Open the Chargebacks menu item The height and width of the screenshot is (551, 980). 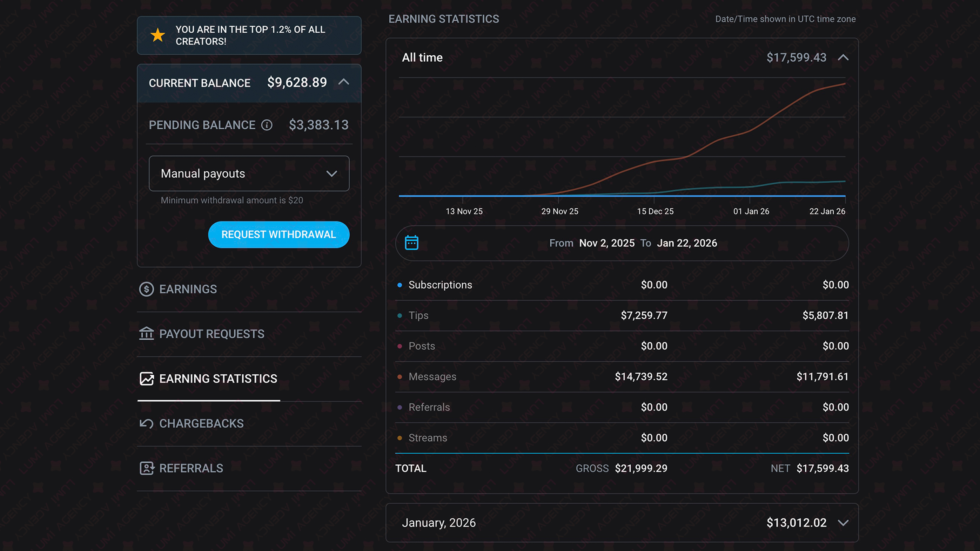(201, 423)
